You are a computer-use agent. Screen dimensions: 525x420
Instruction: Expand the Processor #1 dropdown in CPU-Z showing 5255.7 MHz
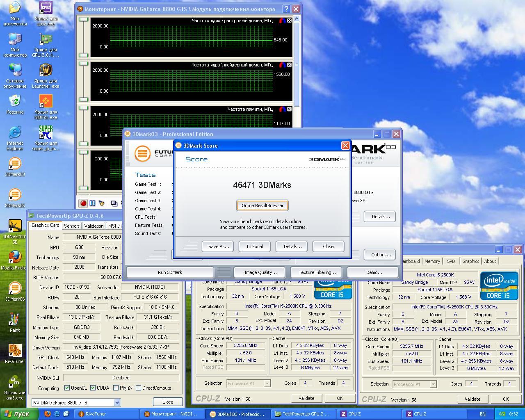point(433,384)
